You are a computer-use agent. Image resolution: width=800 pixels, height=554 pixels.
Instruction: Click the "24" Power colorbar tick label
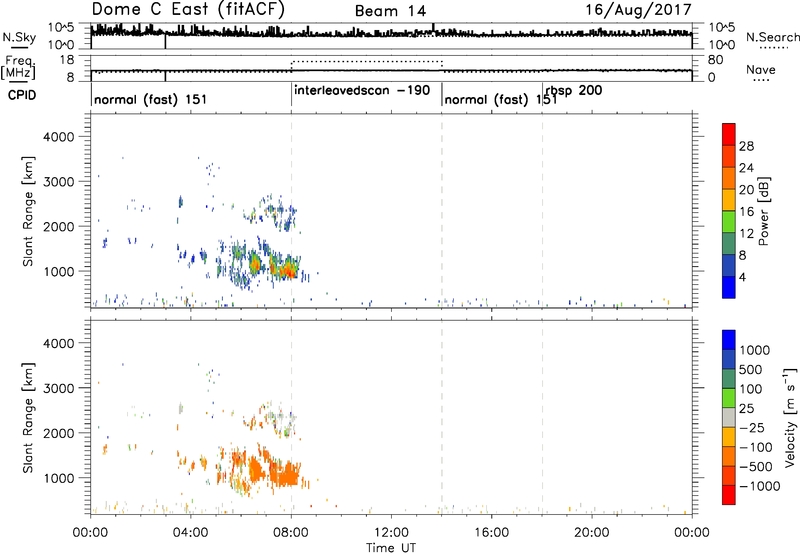[746, 168]
